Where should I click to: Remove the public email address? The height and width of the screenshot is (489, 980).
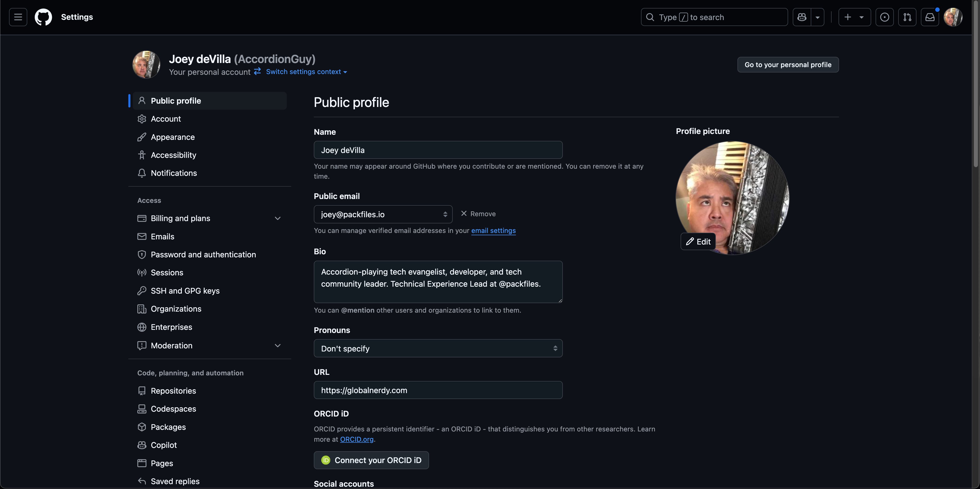[x=478, y=214]
